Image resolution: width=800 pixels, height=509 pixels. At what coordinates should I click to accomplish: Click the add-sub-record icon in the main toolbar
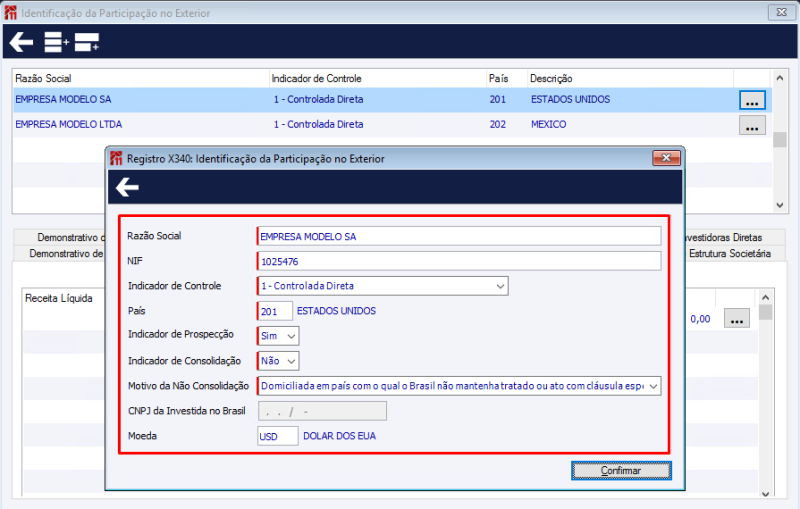click(x=87, y=42)
